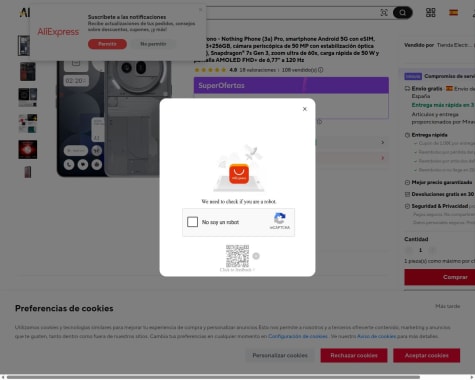This screenshot has height=380, width=475.
Task: Open image search camera icon
Action: pos(384,13)
